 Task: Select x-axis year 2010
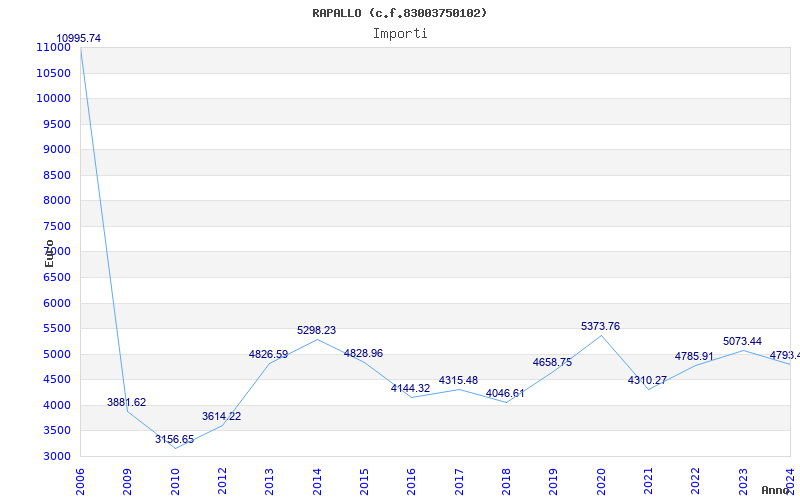point(174,482)
